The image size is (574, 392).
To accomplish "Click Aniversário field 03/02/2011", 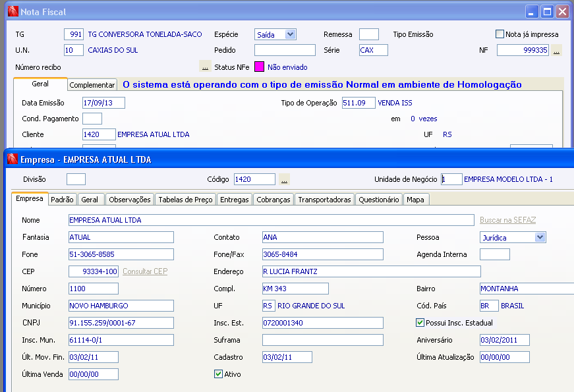I will [505, 340].
